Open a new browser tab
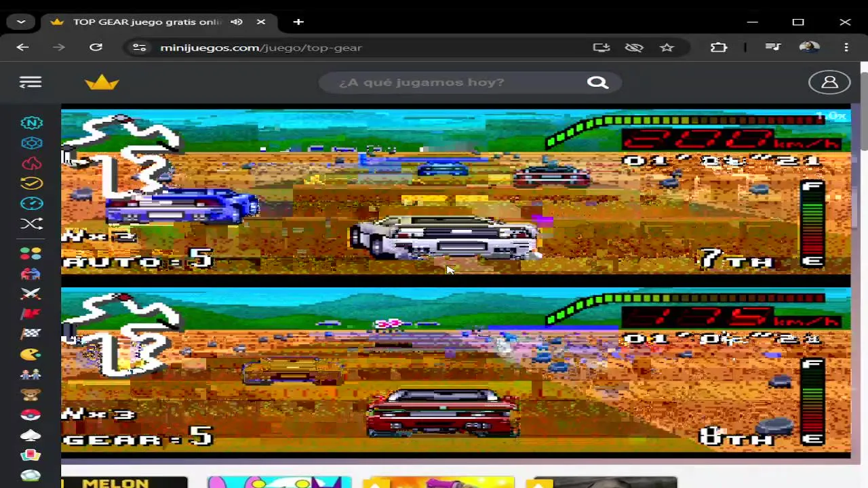 point(298,22)
